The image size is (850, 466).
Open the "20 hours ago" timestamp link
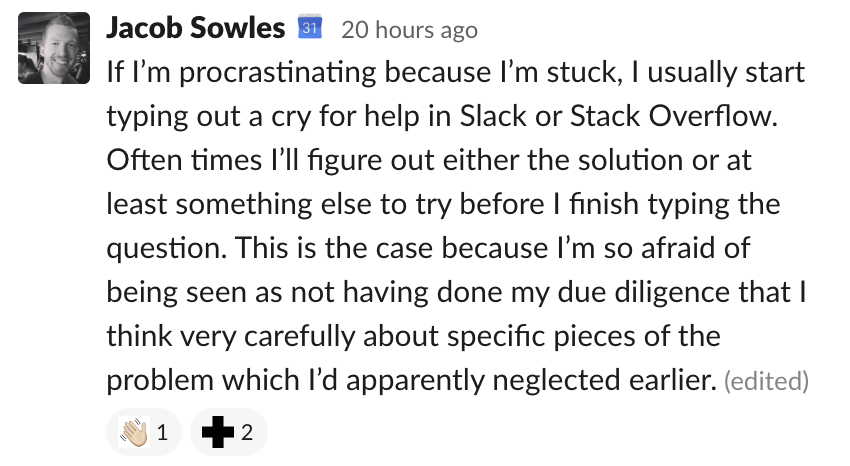[409, 30]
